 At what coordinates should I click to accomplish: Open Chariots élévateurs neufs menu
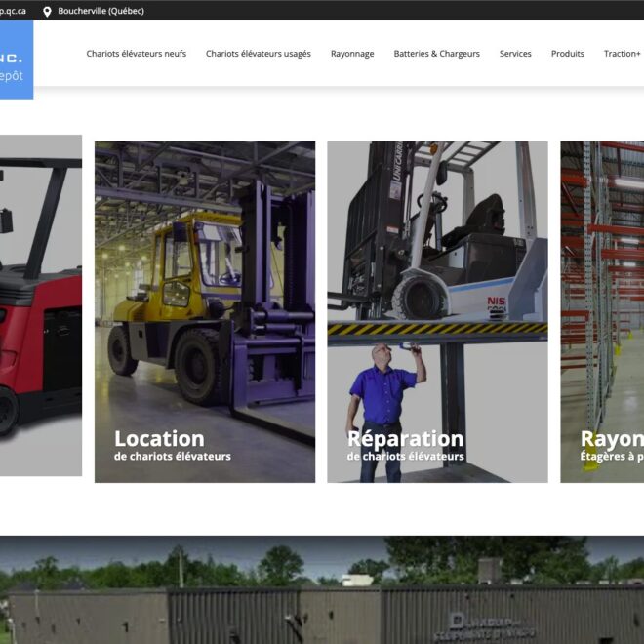pyautogui.click(x=136, y=54)
